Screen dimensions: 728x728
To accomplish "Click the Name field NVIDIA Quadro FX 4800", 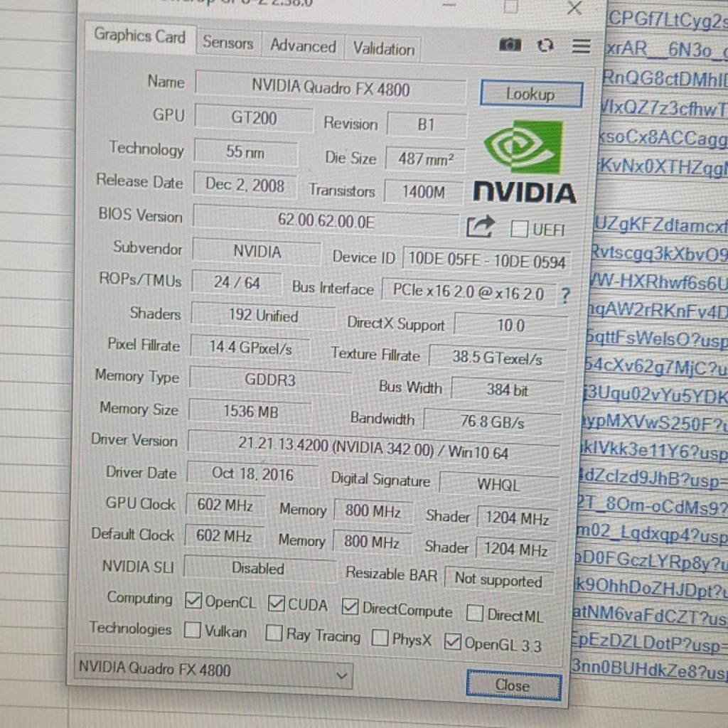I will pos(331,87).
